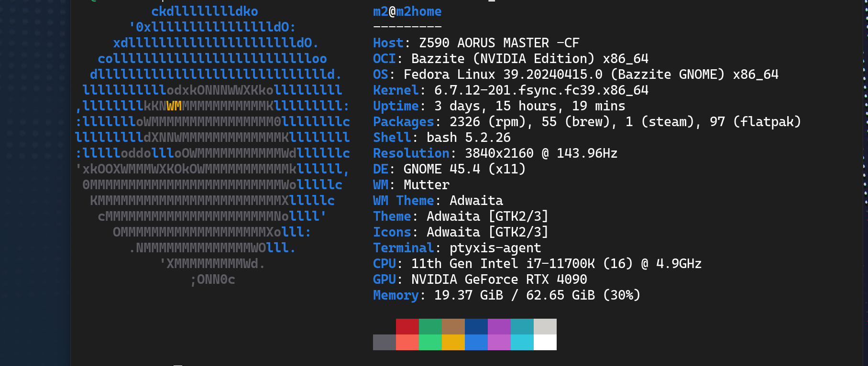Viewport: 868px width, 366px height.
Task: Select the 'Fedora Linux 39.20240415.0' OS value
Action: [503, 75]
